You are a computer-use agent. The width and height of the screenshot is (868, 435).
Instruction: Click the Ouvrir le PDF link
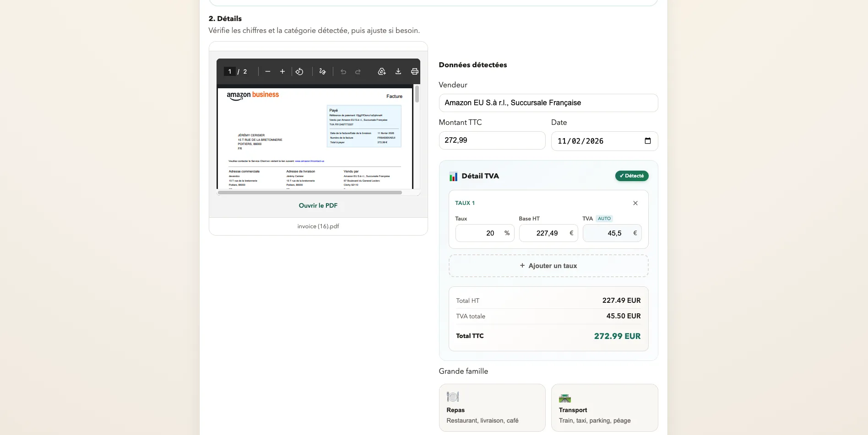(318, 205)
